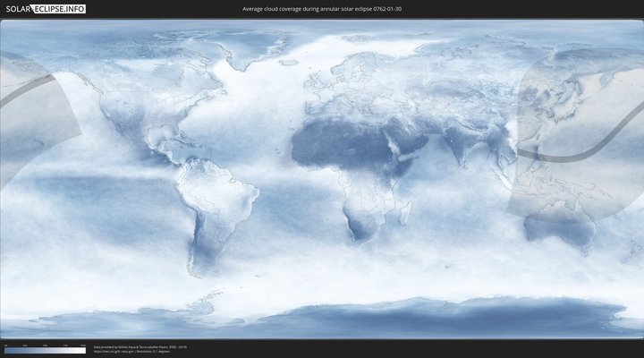Click the NASA Aqua & Terra data attribution text
644x358 pixels.
[x=140, y=346]
